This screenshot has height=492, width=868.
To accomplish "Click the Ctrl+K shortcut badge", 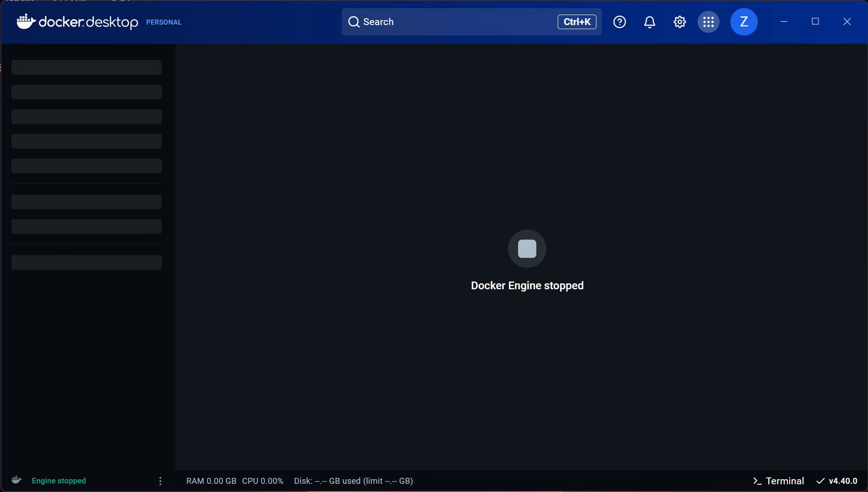I will coord(577,22).
